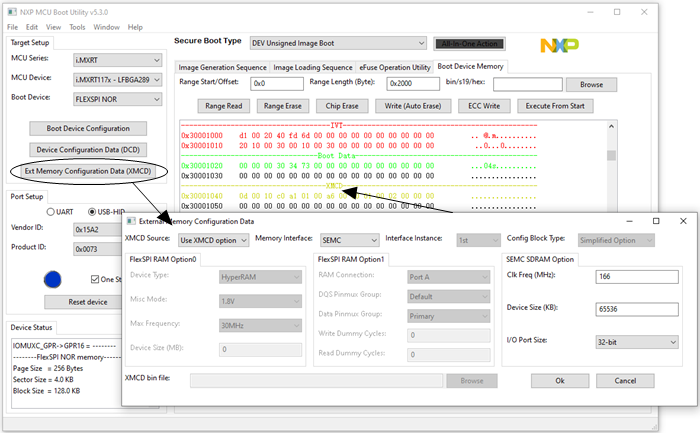Open the Boot Device dropdown
Screen dimensions: 700x433
pyautogui.click(x=117, y=99)
